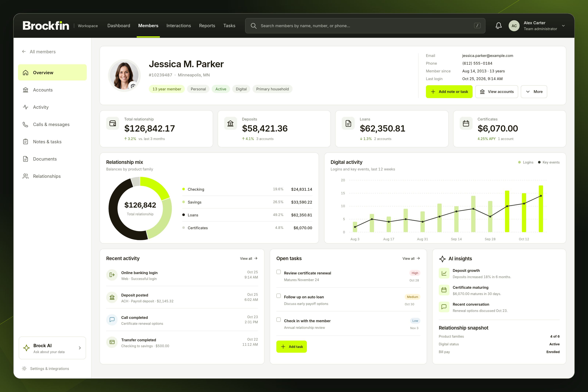Click View all in Open tasks

pos(411,258)
